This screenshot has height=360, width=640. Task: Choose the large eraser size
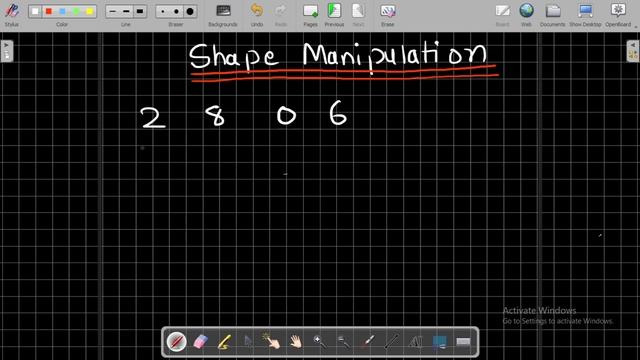tap(190, 11)
